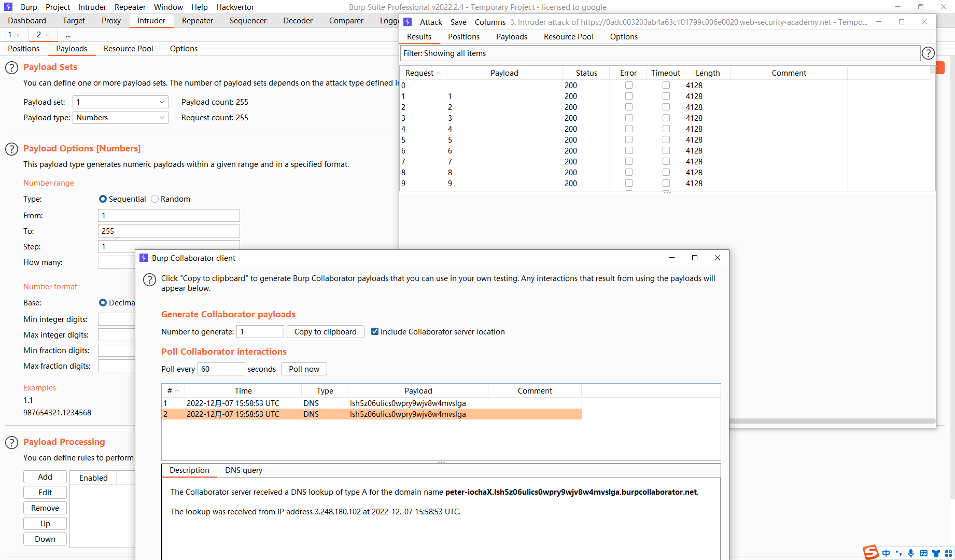The height and width of the screenshot is (560, 955).
Task: Open the soft keyboard icon in IME bar
Action: click(923, 553)
